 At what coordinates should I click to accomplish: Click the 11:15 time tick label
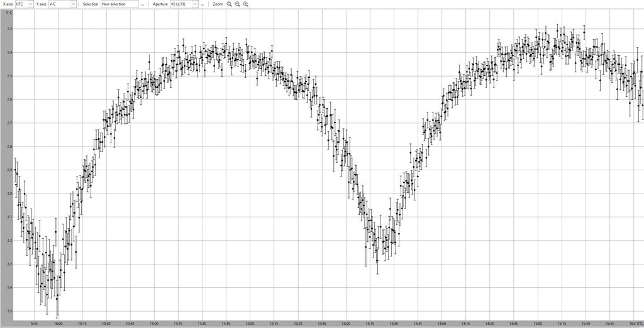(178, 324)
